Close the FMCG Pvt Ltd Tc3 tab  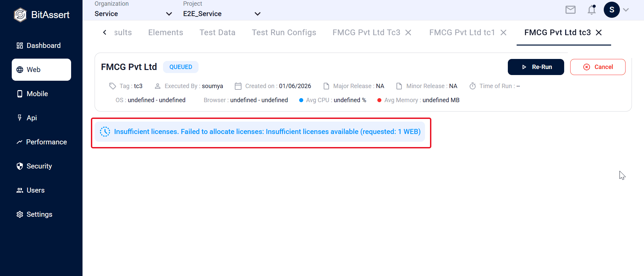coord(408,32)
